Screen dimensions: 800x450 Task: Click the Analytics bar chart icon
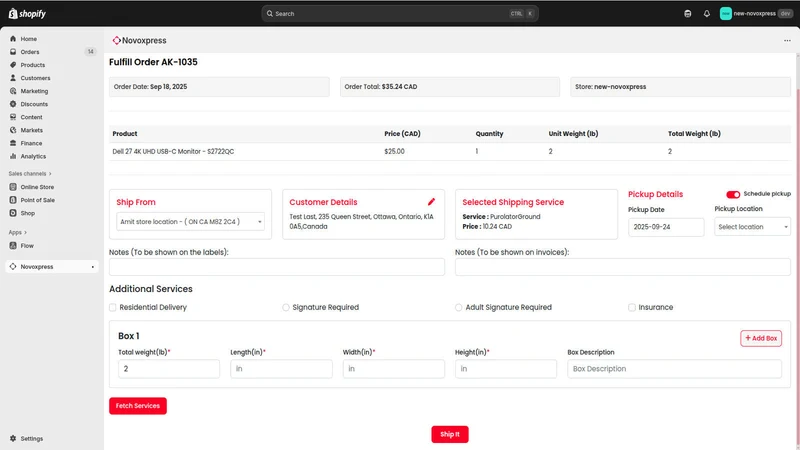point(13,156)
